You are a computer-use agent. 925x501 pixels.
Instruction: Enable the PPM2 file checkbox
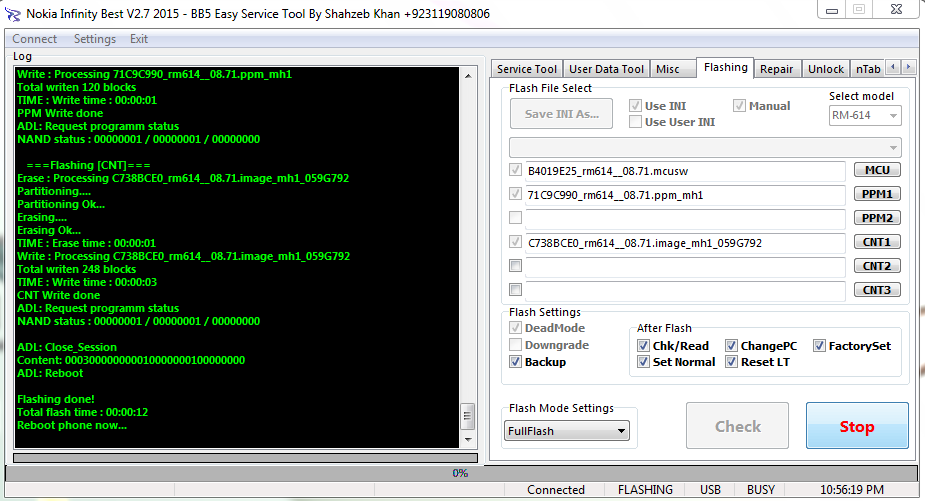(516, 218)
